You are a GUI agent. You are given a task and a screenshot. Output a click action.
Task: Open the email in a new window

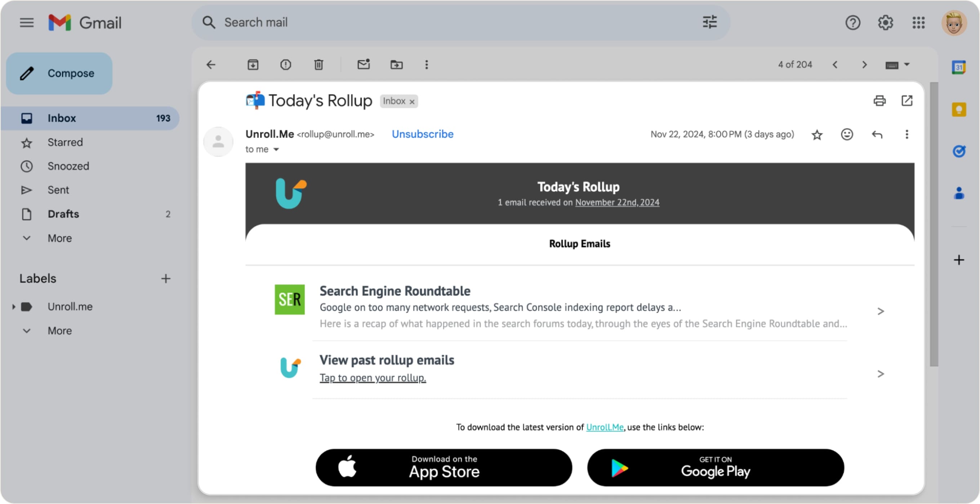908,101
